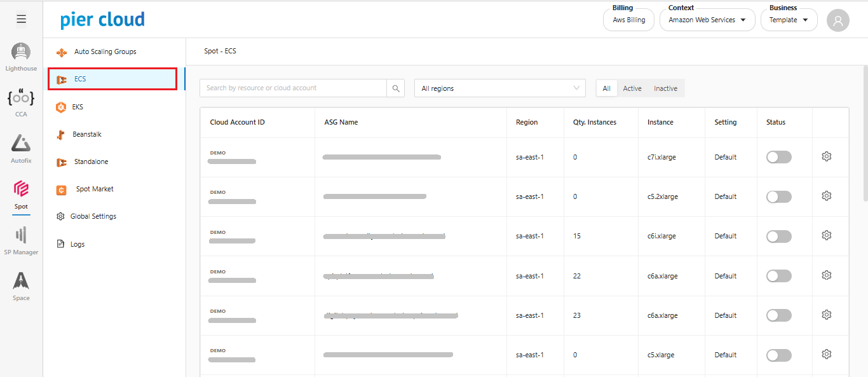Open the Autofix module icon
Screen dimensions: 868x377
tap(21, 144)
